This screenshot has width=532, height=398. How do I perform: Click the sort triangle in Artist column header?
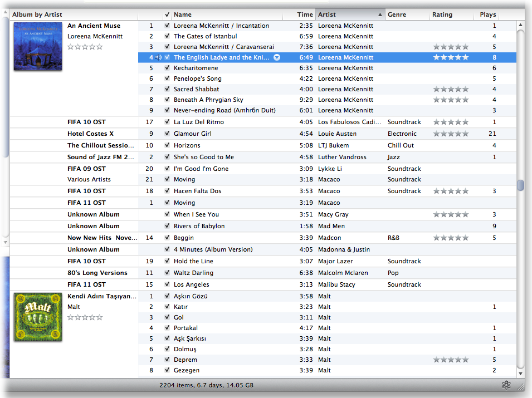click(380, 14)
